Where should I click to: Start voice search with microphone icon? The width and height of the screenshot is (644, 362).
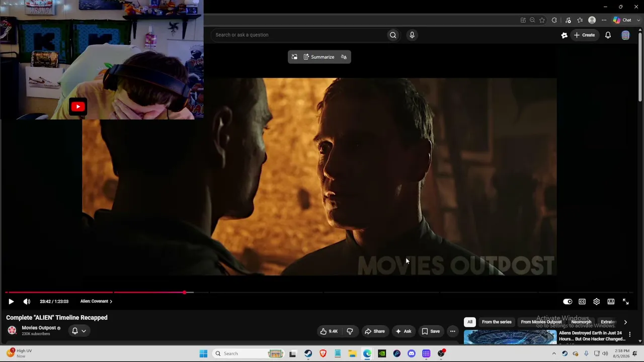pos(412,35)
